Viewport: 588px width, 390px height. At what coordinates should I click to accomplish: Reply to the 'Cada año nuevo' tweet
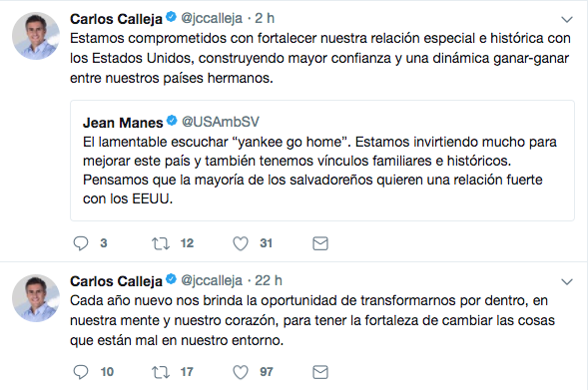click(81, 372)
